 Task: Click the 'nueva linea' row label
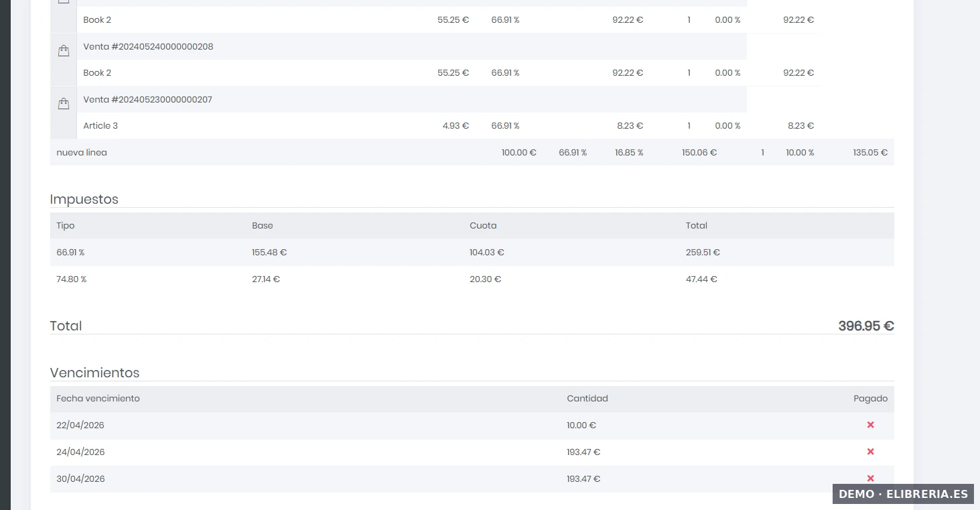(x=82, y=153)
